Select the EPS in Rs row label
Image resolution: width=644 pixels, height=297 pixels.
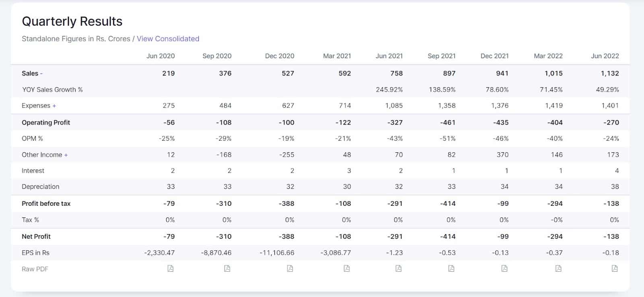click(35, 253)
